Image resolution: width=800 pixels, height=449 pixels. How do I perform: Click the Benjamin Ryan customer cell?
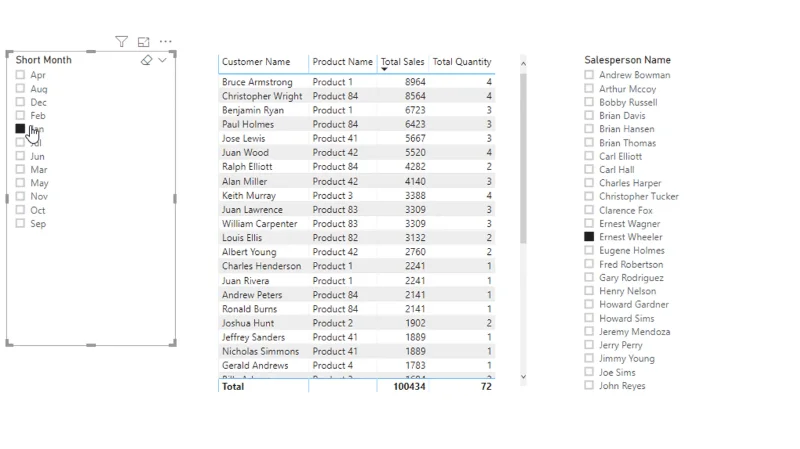(253, 110)
